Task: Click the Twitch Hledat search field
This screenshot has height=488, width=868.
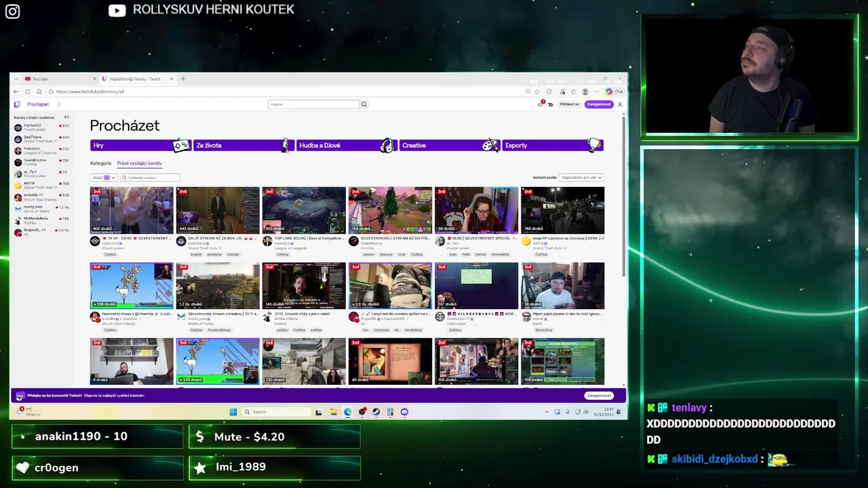Action: (x=313, y=104)
